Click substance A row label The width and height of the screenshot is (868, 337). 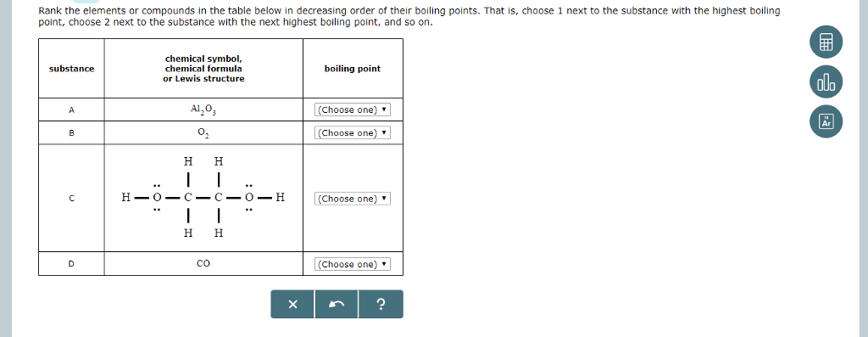coord(71,110)
